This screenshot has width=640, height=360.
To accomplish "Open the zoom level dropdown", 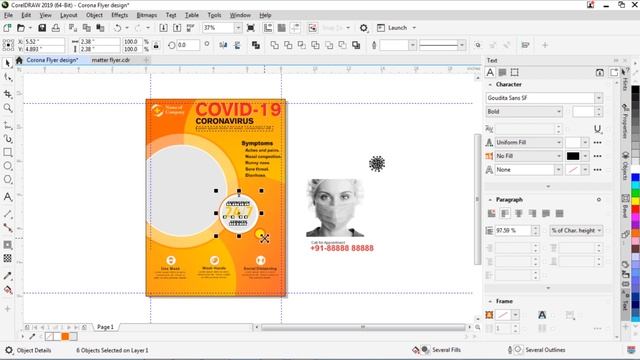I will 238,28.
